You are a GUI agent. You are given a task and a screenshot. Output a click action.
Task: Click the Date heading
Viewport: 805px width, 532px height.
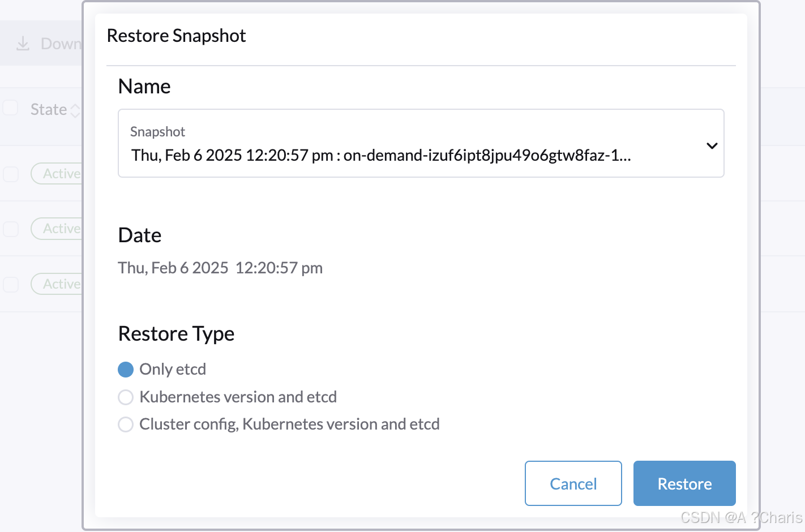(x=140, y=235)
